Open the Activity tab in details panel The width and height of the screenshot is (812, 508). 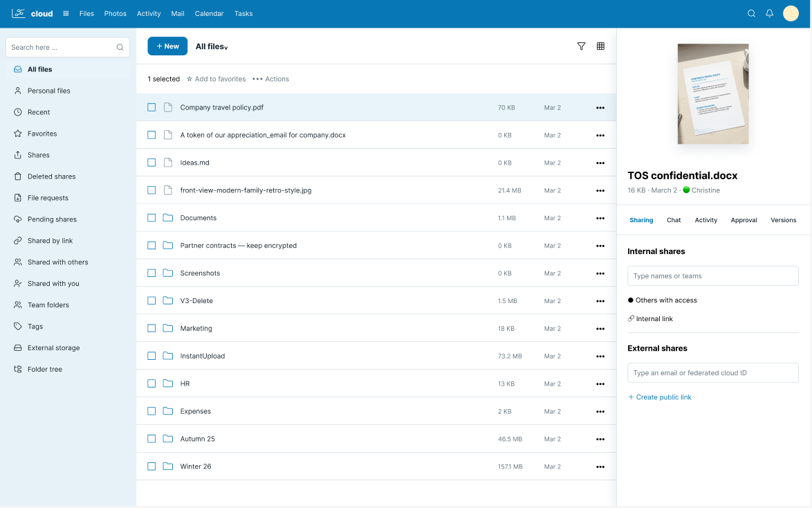[706, 220]
